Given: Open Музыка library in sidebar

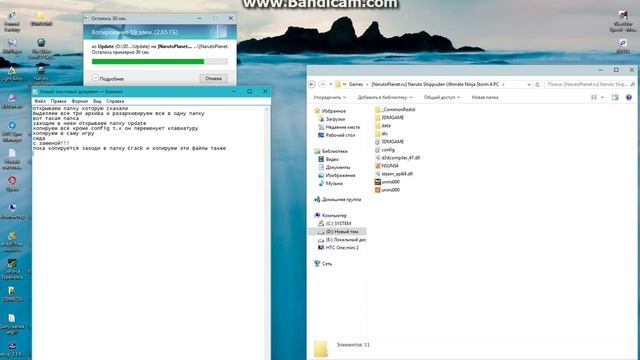Looking at the screenshot, I should pos(330,183).
